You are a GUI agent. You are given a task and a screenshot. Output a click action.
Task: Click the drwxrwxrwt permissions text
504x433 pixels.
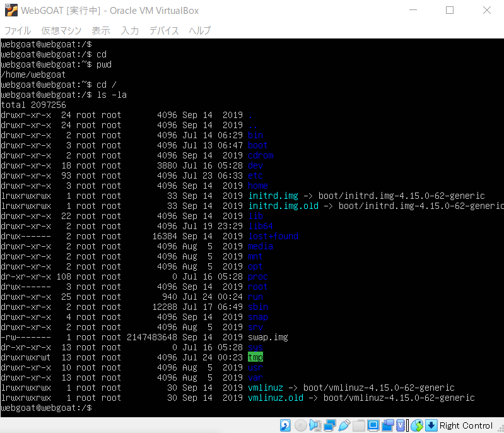click(26, 357)
